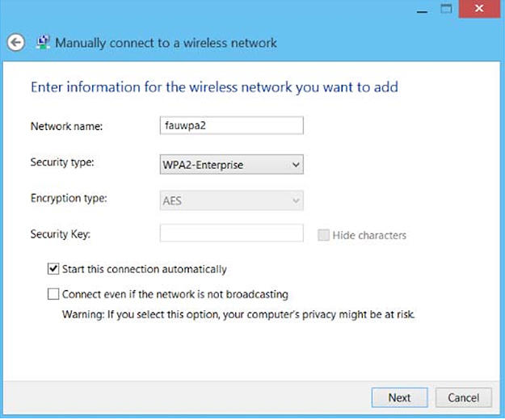Enable Start this connection automatically checkbox
505x420 pixels.
coord(54,269)
